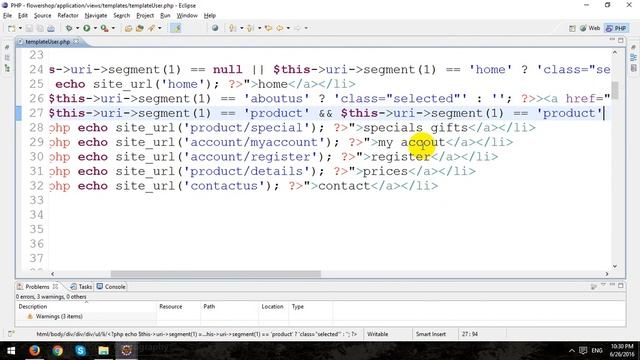Switch to the PHP perspective

tap(616, 28)
